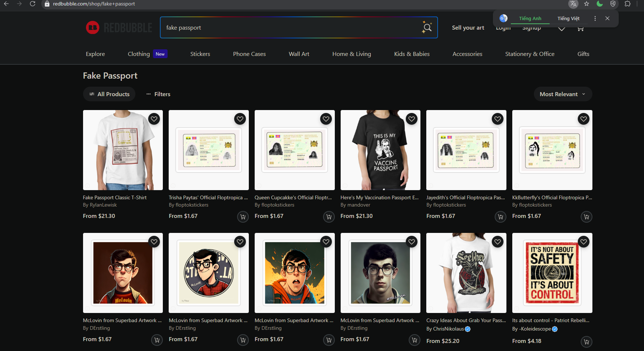The image size is (644, 351).
Task: Visit artist -Koleidescope's profile
Action: click(535, 329)
